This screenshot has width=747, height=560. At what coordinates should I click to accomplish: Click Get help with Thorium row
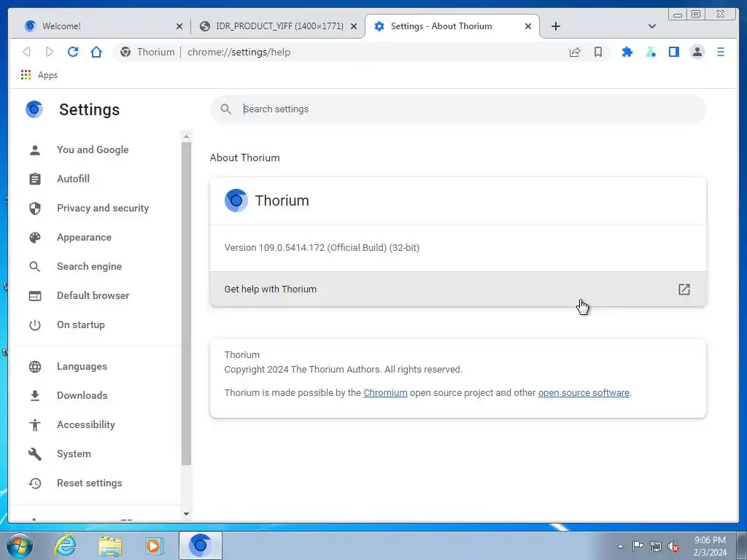(x=458, y=289)
